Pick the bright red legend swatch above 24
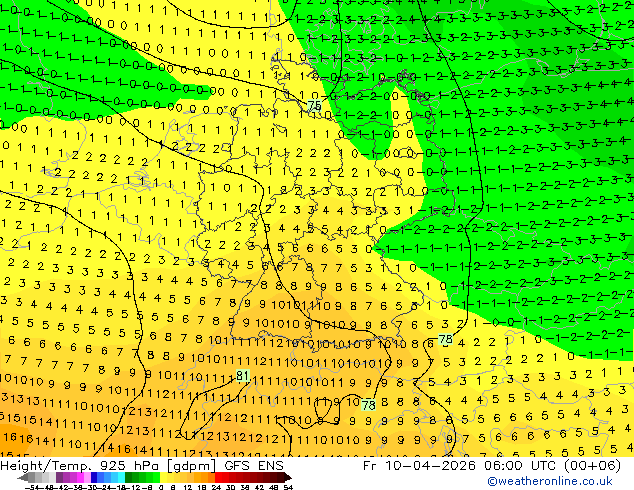The width and height of the screenshot is (634, 490). 218,477
